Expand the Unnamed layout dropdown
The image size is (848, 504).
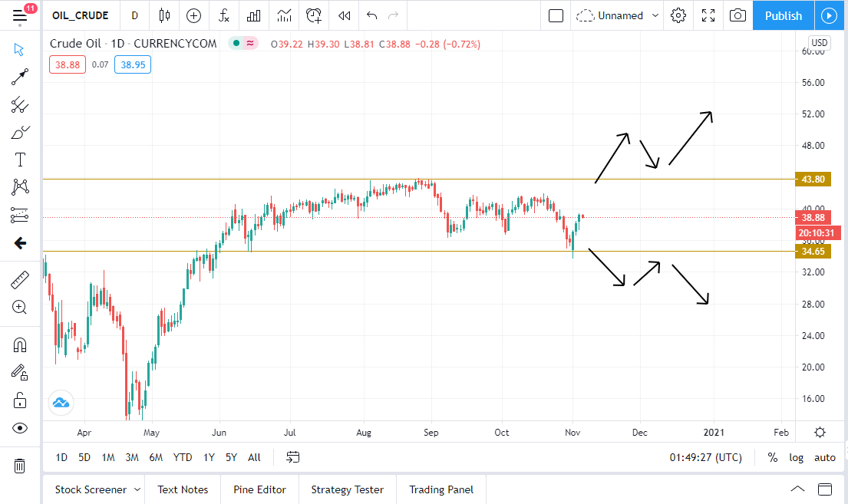[655, 15]
